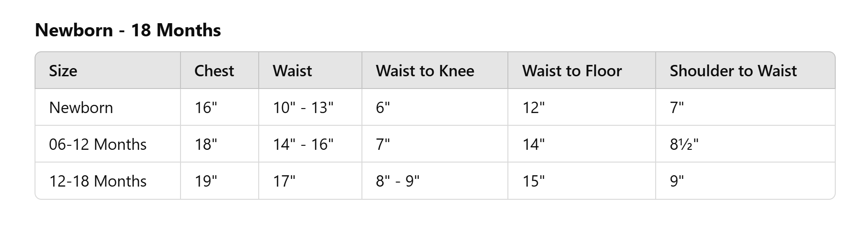Select the Newborn waist to floor 12" cell
This screenshot has height=227, width=868.
pos(533,108)
